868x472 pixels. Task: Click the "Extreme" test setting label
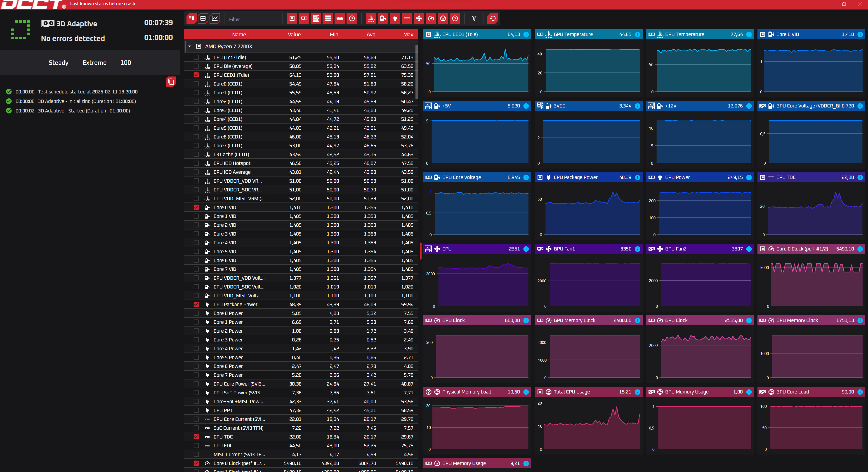(94, 63)
